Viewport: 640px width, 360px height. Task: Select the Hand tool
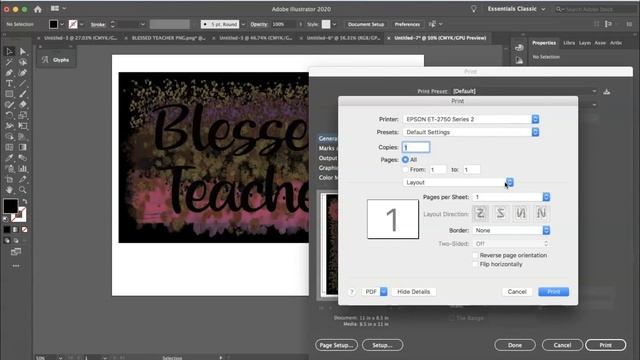[x=9, y=190]
